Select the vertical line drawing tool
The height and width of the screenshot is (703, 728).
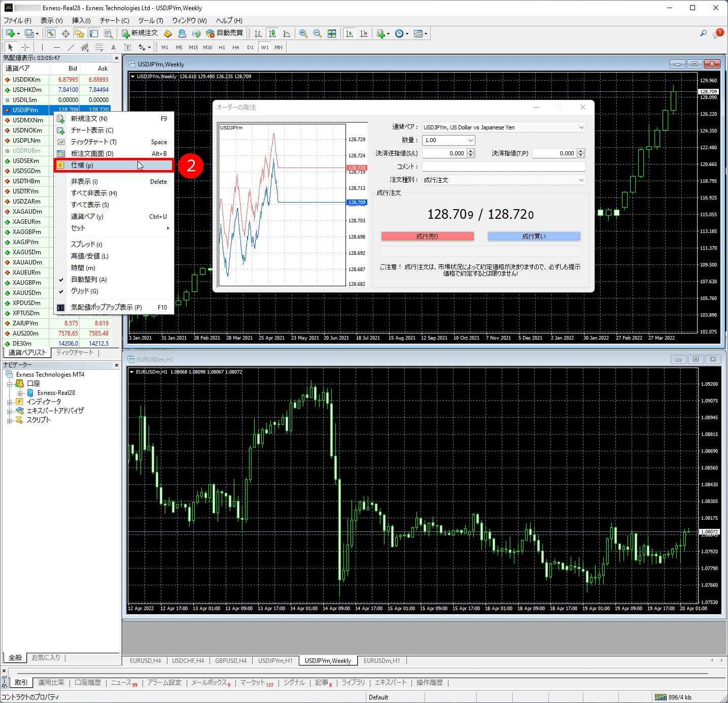point(43,47)
